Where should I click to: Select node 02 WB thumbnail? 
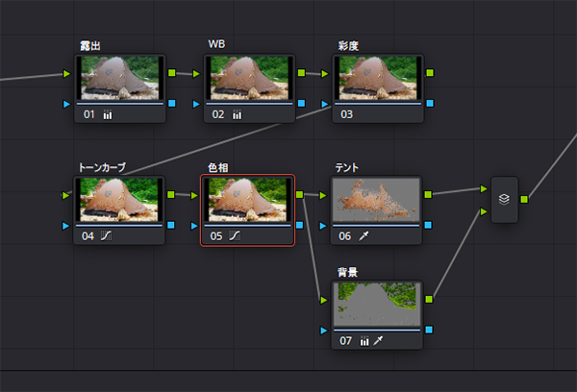tap(249, 78)
